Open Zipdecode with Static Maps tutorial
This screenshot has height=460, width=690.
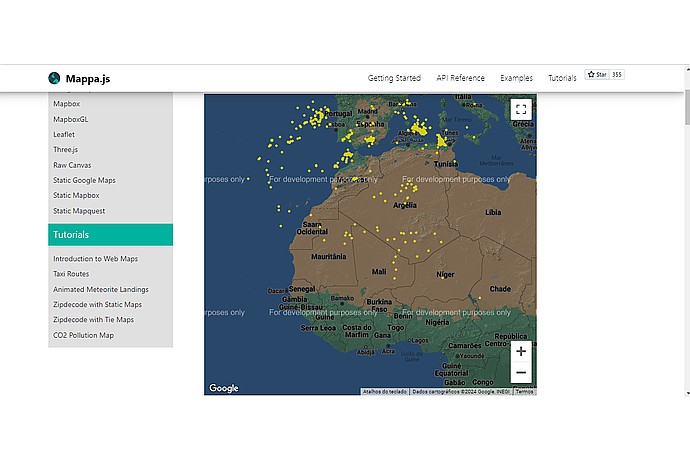pyautogui.click(x=97, y=305)
